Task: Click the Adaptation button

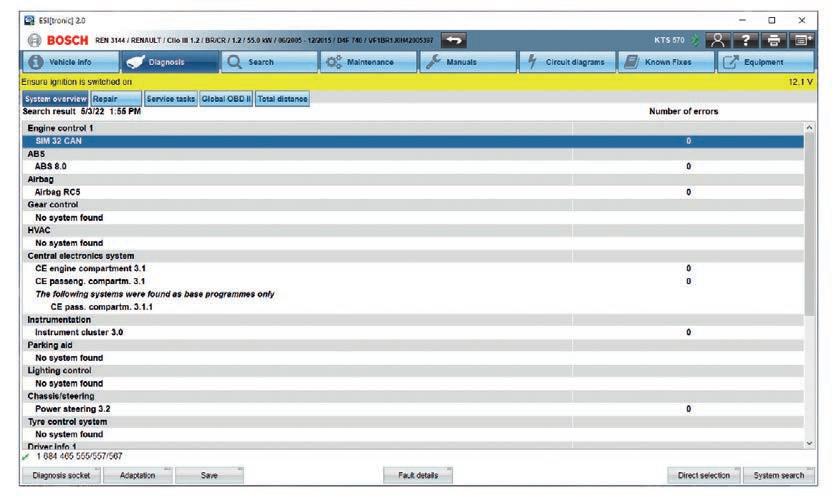Action: coord(137,475)
